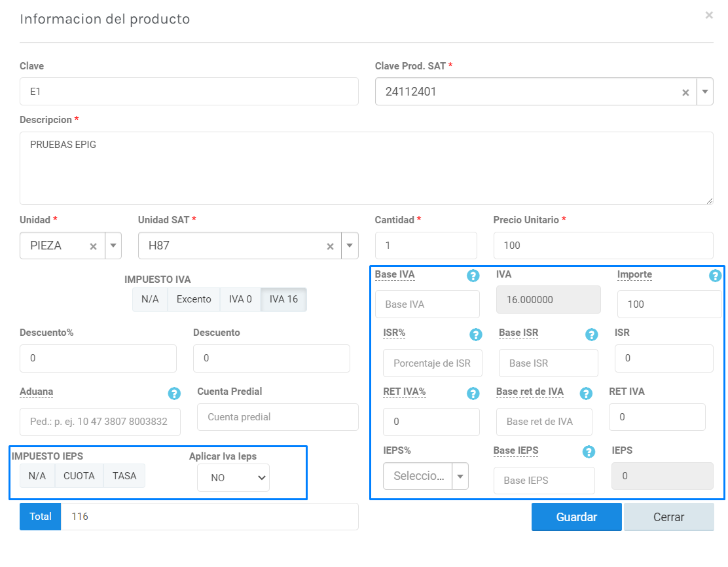Show help for Base ret de IVA

pyautogui.click(x=586, y=393)
